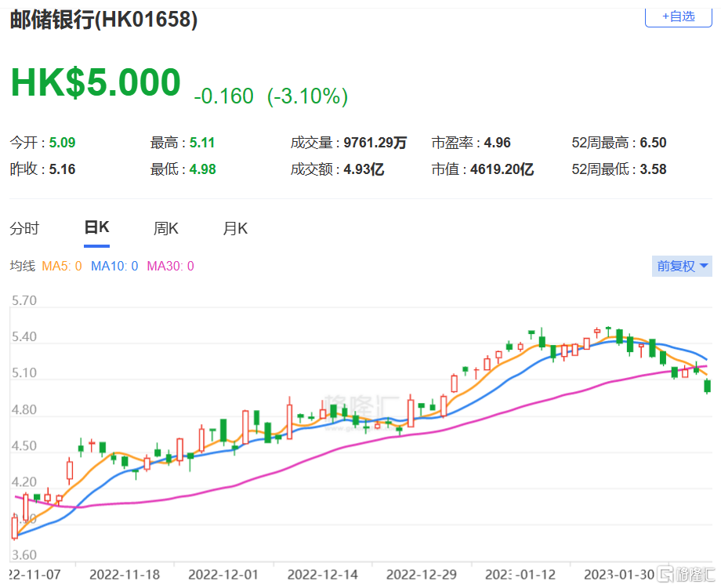
Task: Click the MA30 moving average label
Action: click(171, 267)
